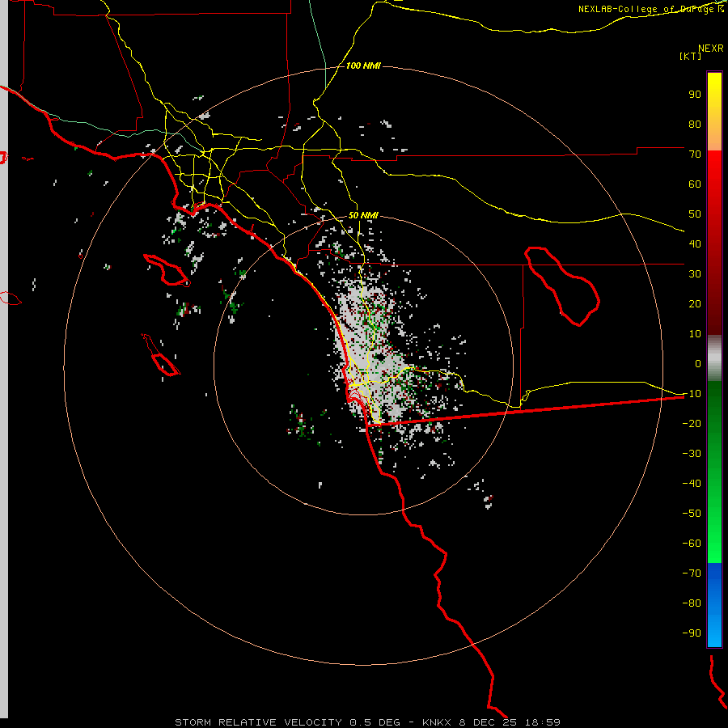Click the KNKX radar site identifier

click(437, 722)
